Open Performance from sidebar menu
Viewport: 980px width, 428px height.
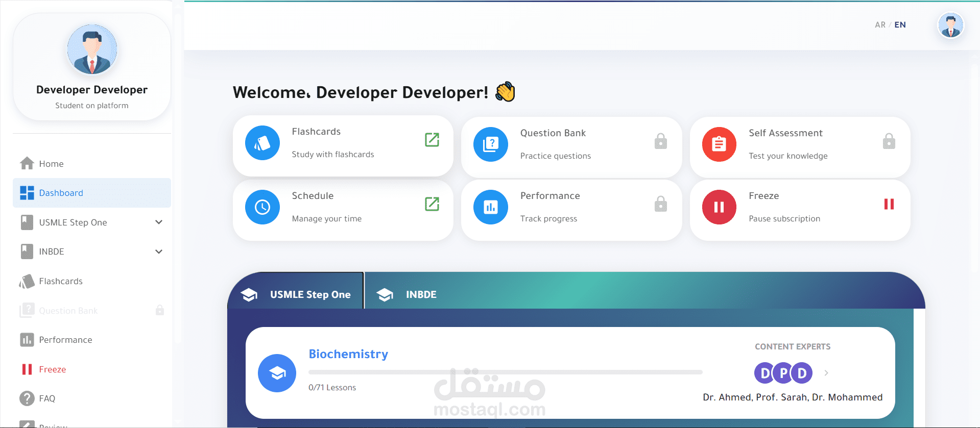pyautogui.click(x=92, y=340)
